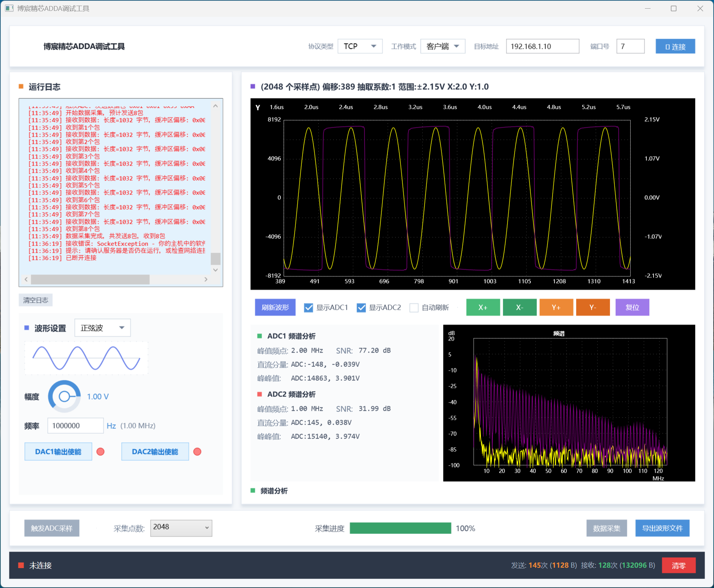Screen dimensions: 714x588
Task: Click the ADC1 频谱分析 green marker
Action: [259, 336]
